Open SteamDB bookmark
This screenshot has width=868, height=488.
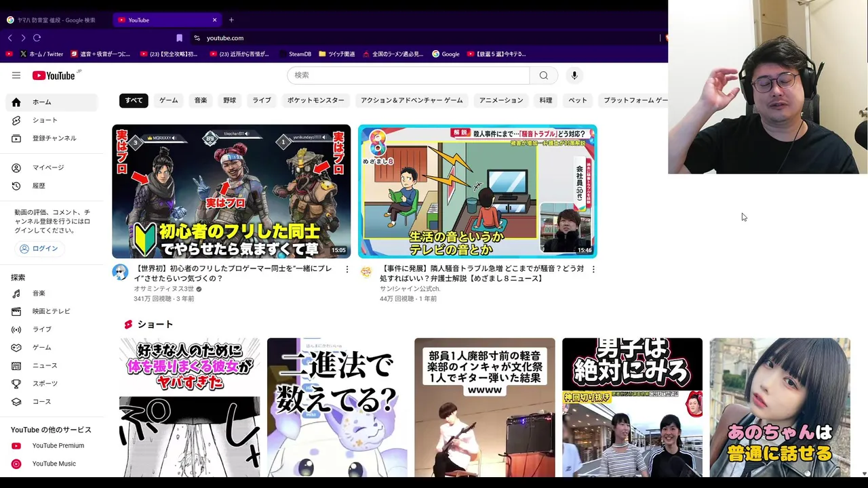[x=294, y=54]
